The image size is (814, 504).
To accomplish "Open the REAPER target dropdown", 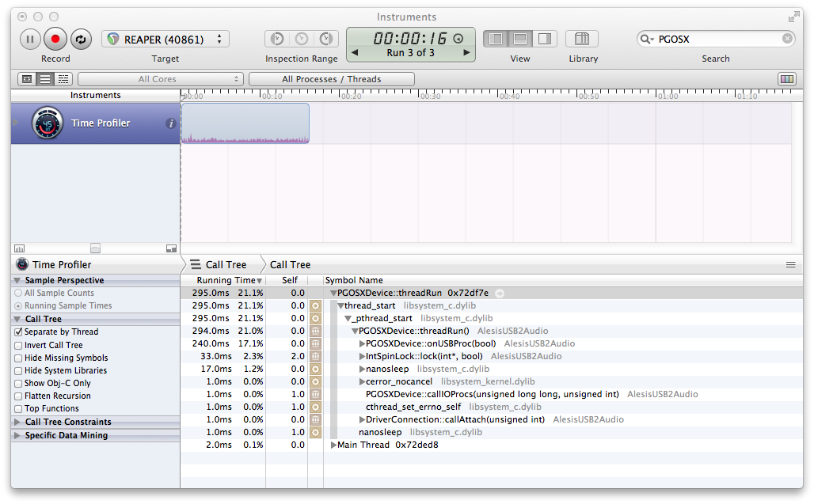I will click(165, 39).
